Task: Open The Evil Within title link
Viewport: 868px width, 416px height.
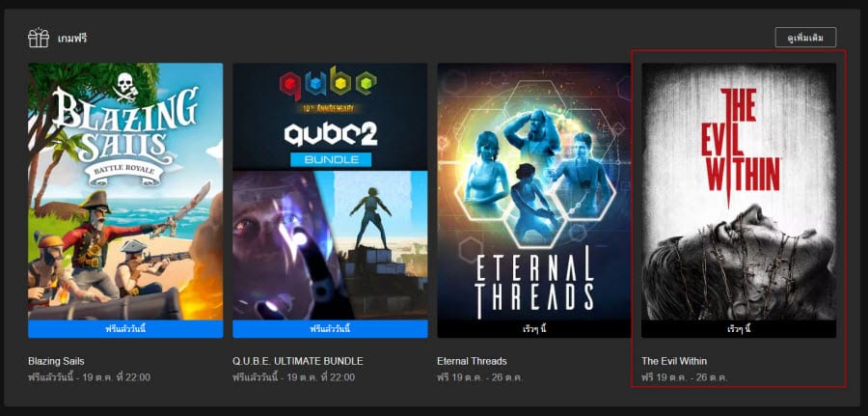Action: (674, 361)
